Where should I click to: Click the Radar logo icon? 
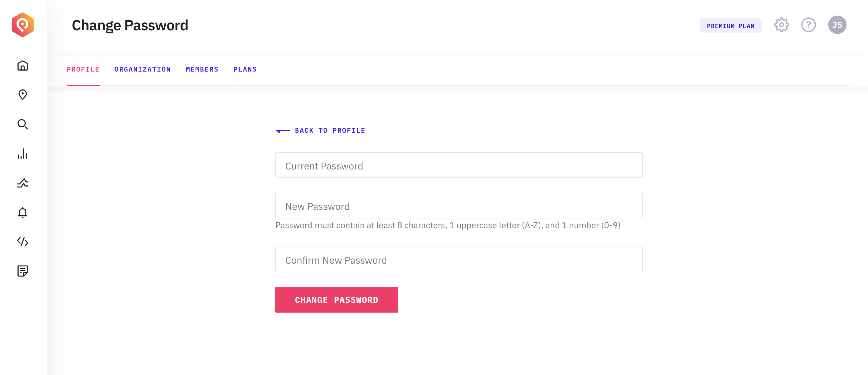tap(23, 24)
